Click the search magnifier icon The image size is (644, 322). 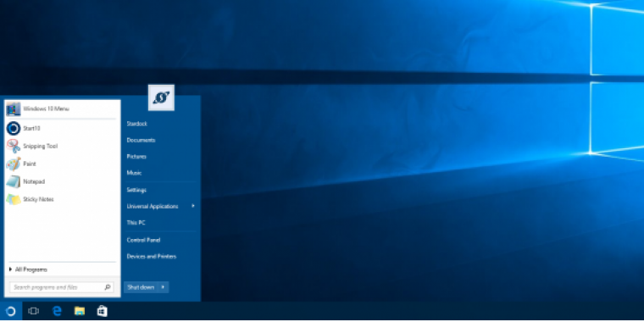click(x=108, y=287)
